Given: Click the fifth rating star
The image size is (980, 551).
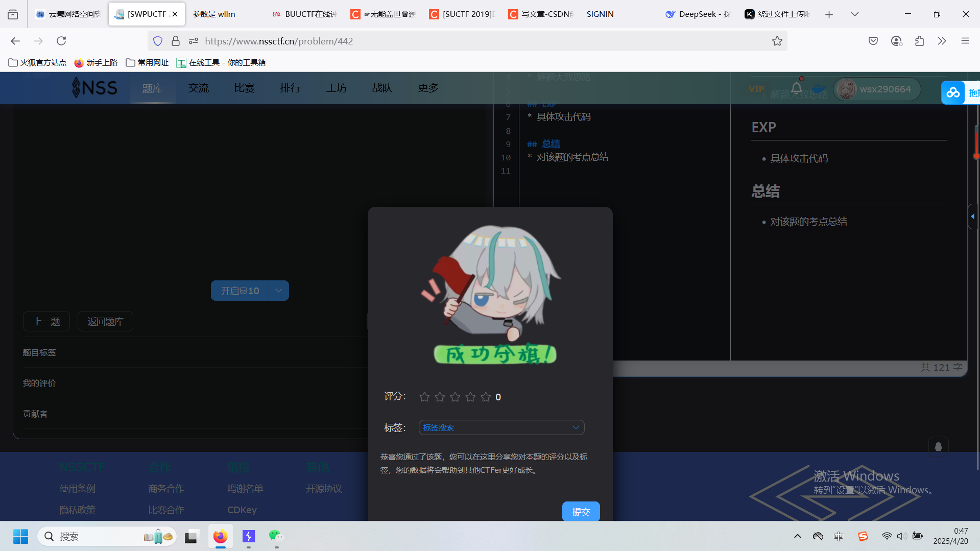Looking at the screenshot, I should [486, 397].
